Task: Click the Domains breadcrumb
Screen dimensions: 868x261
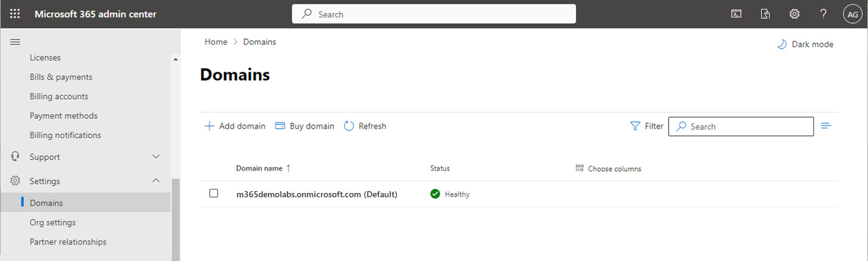Action: pos(260,42)
